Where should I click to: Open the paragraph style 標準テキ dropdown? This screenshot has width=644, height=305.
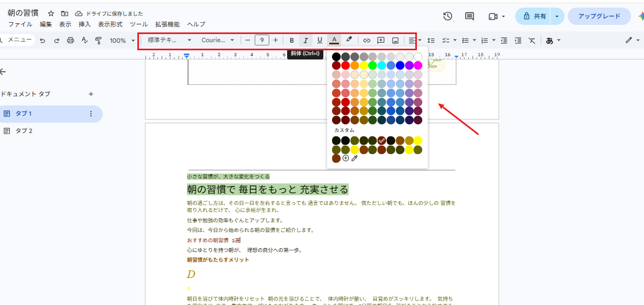click(x=170, y=40)
